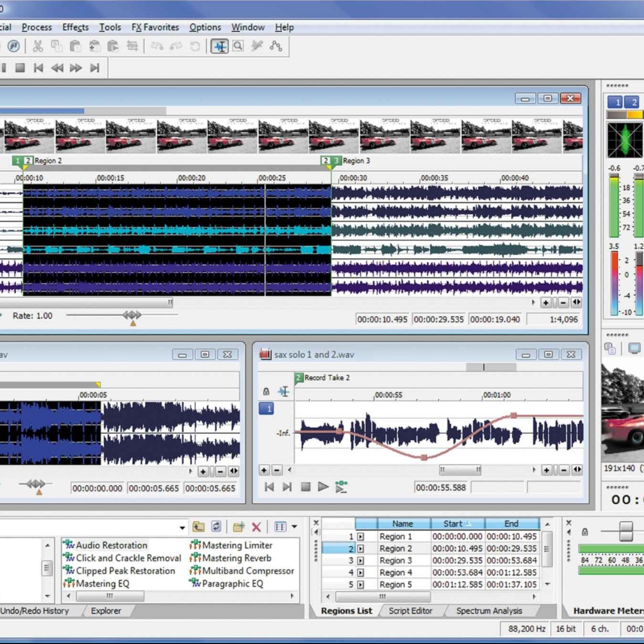644x644 pixels.
Task: Expand the views dropdown arrow in the plug-in toolbar
Action: 294,527
